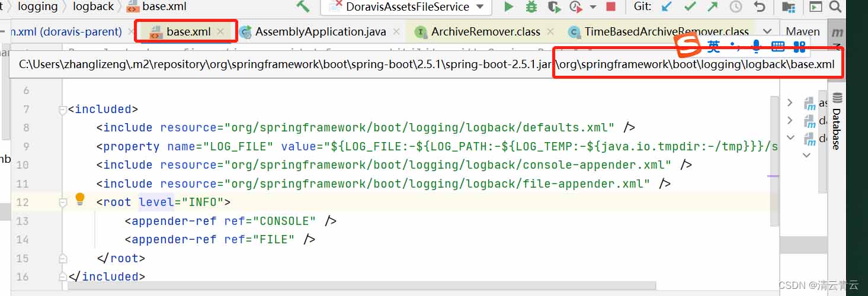Open the Maven tool window tab
Screen dimensions: 868x296
(803, 31)
